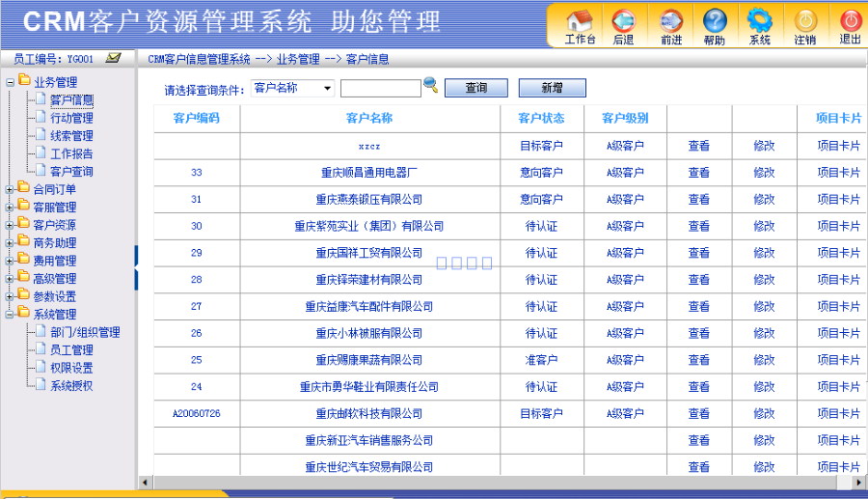
Task: Click the 参数设置 folder icon
Action: tap(23, 294)
